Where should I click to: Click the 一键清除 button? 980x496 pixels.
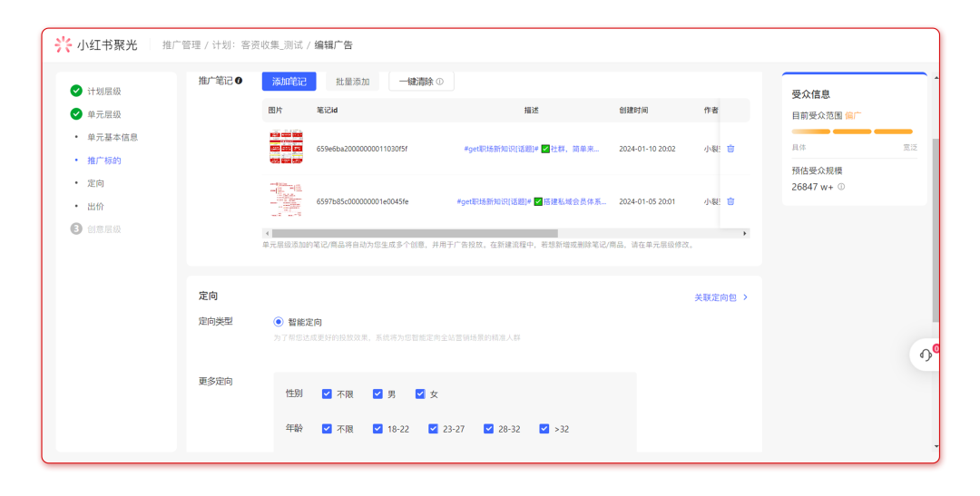click(x=421, y=82)
